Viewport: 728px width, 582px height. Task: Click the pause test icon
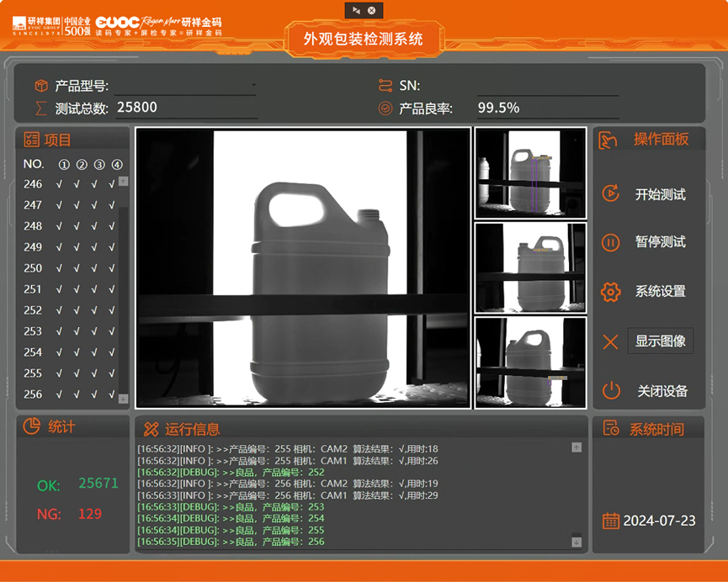coord(611,242)
